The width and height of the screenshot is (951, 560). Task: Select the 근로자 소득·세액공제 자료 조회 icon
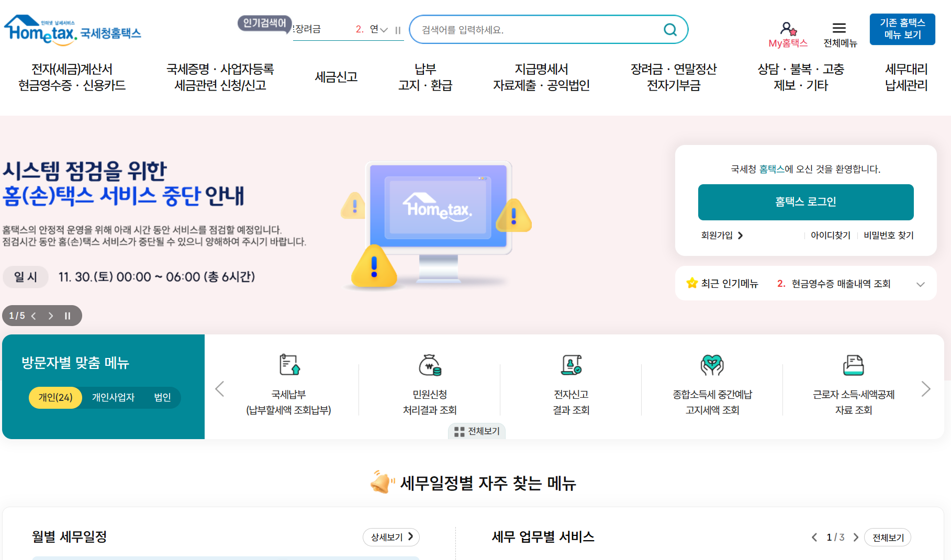[853, 365]
